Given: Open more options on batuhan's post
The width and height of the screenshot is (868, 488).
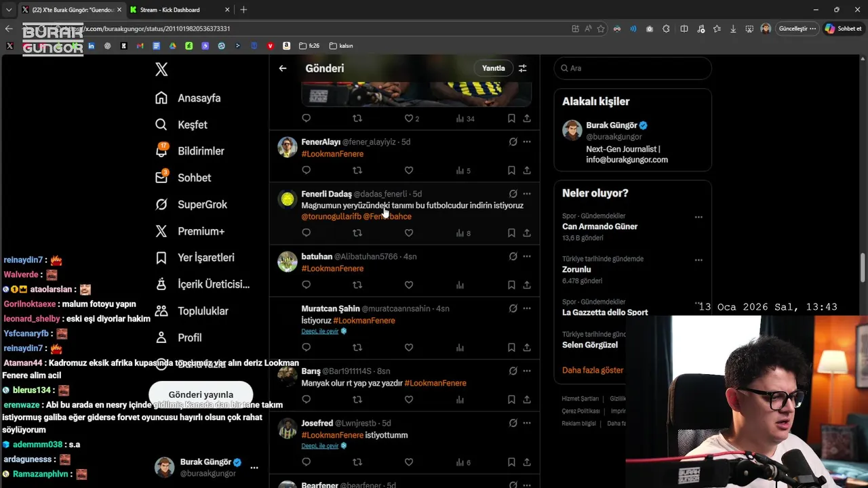Looking at the screenshot, I should click(527, 256).
